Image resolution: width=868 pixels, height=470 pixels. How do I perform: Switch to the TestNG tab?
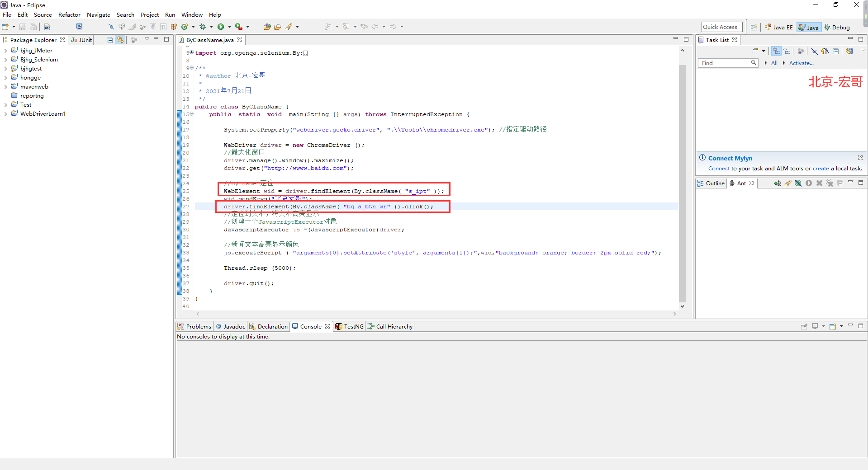pos(349,326)
